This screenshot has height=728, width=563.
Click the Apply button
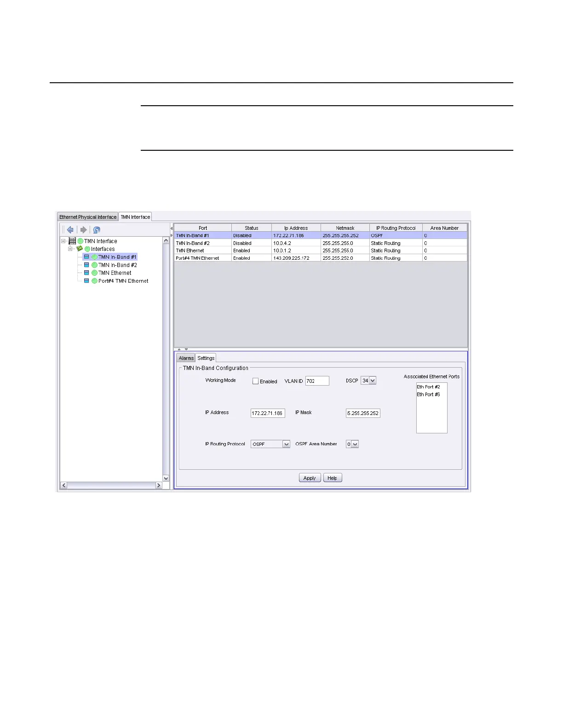point(310,478)
